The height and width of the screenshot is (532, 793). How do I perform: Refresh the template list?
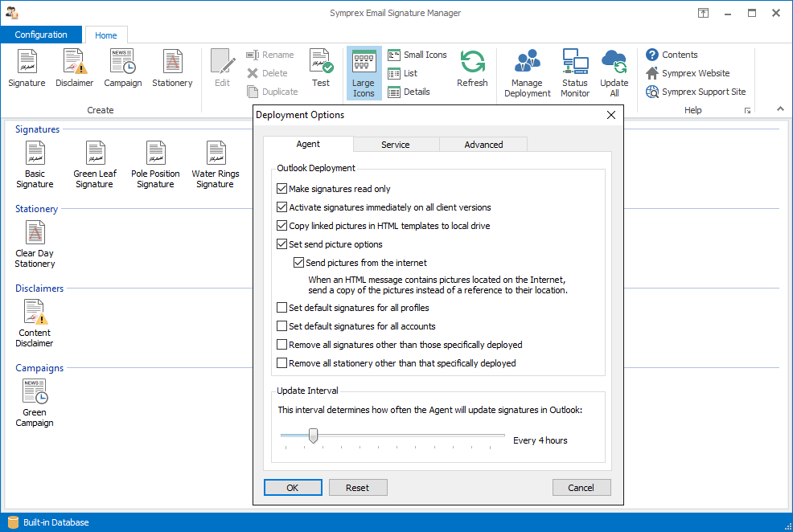472,68
